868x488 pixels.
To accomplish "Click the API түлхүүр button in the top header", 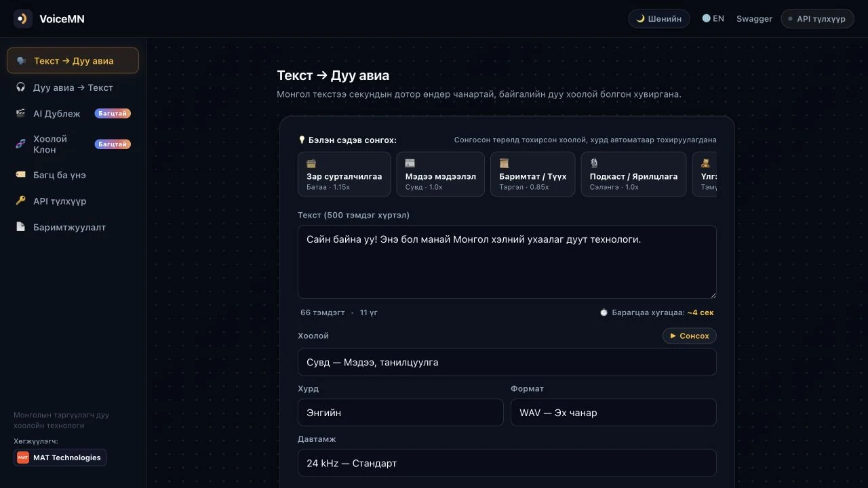I will pos(817,19).
